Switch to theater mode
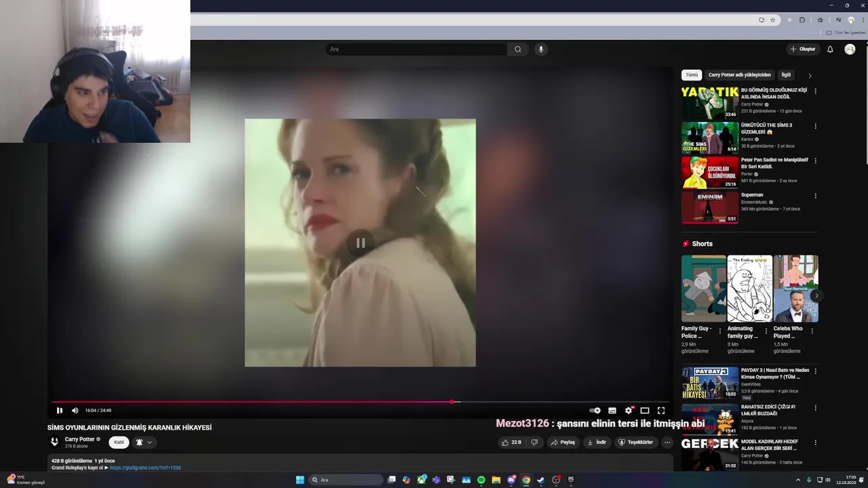The image size is (868, 488). click(645, 410)
